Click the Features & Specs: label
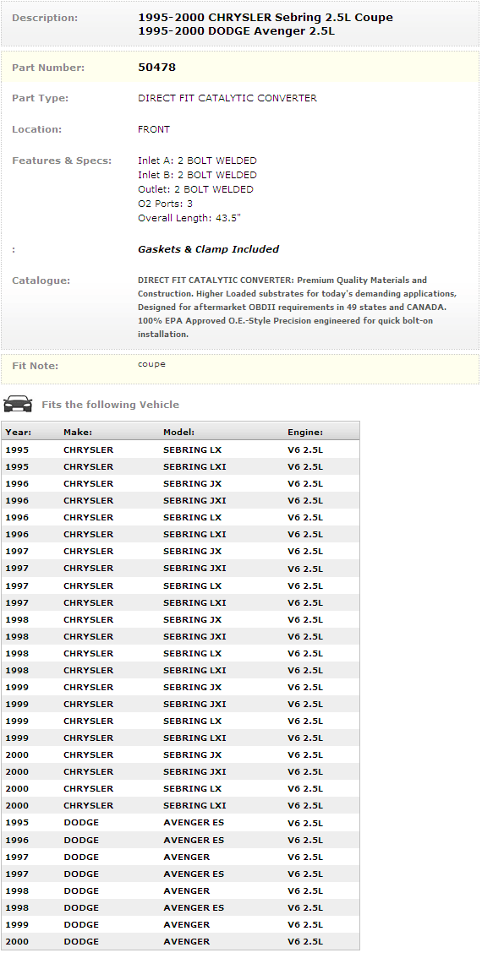Screen dimensions: 482x980 pos(62,161)
